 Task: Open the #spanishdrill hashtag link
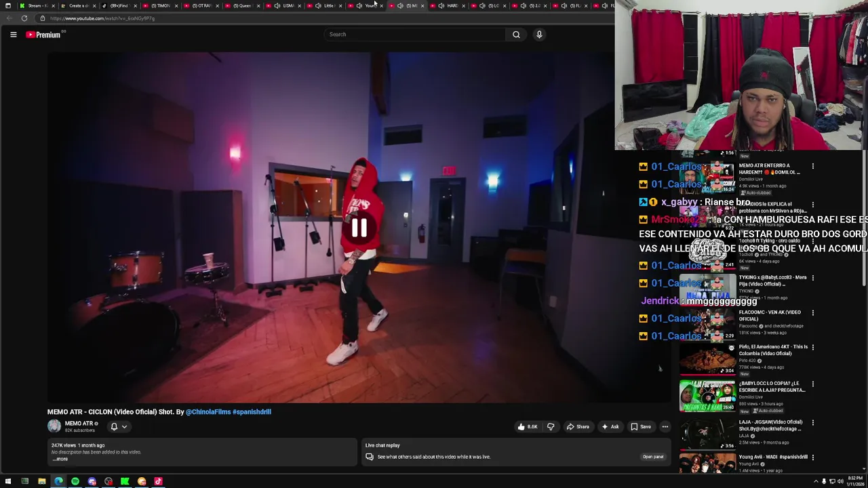tap(250, 411)
